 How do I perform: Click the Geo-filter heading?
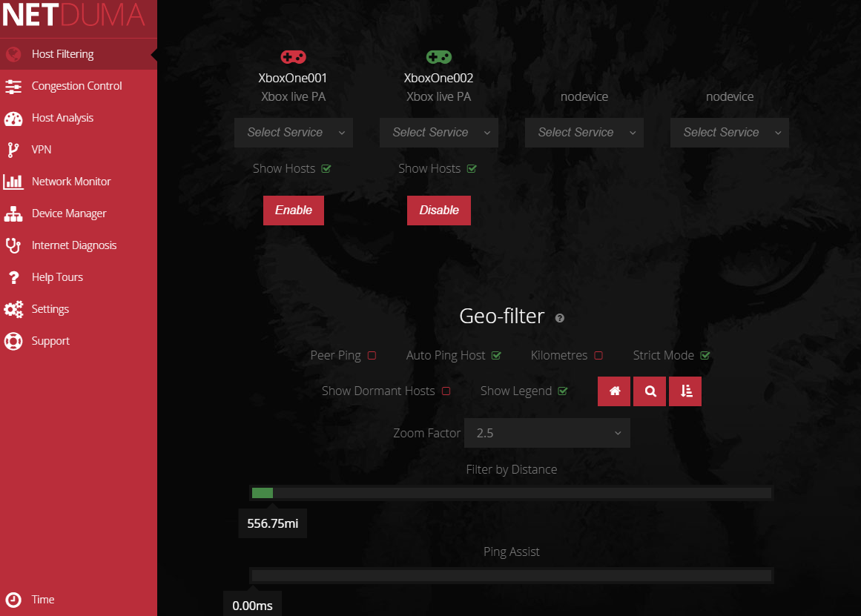click(502, 316)
